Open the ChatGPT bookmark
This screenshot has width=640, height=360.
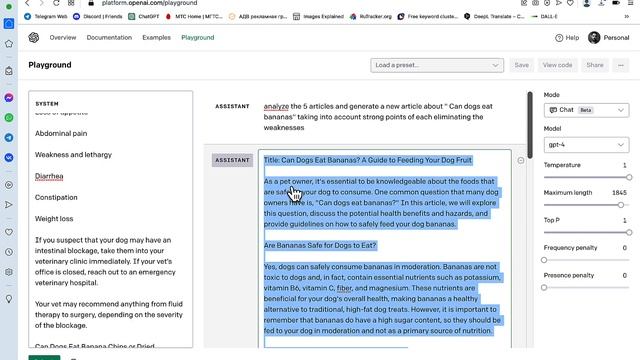click(144, 17)
